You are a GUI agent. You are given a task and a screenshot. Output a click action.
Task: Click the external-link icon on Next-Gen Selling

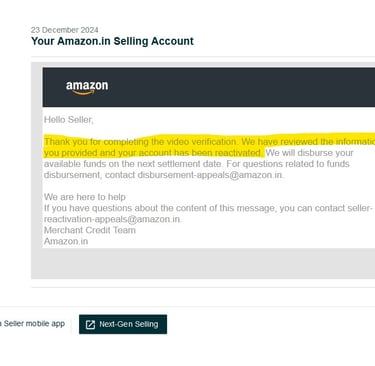tap(90, 324)
